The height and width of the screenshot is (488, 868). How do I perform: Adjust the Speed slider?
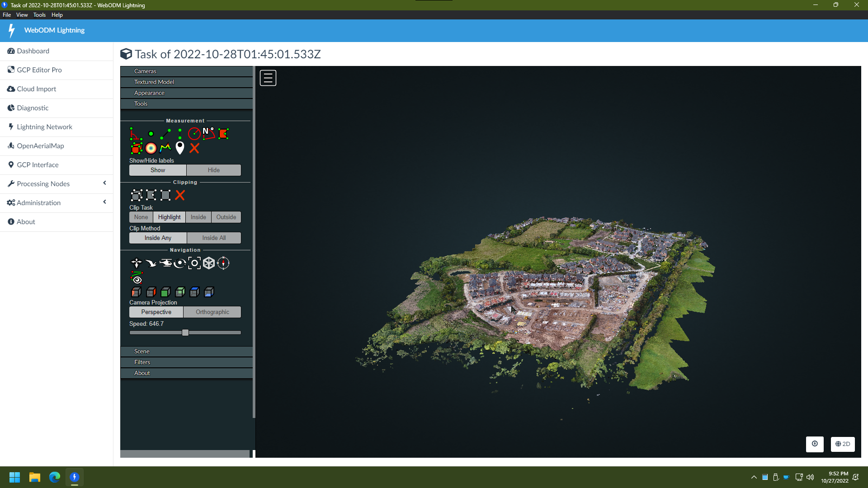185,332
